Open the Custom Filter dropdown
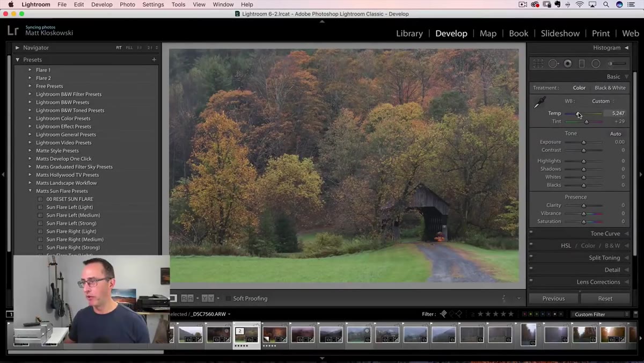This screenshot has height=363, width=644. [600, 314]
